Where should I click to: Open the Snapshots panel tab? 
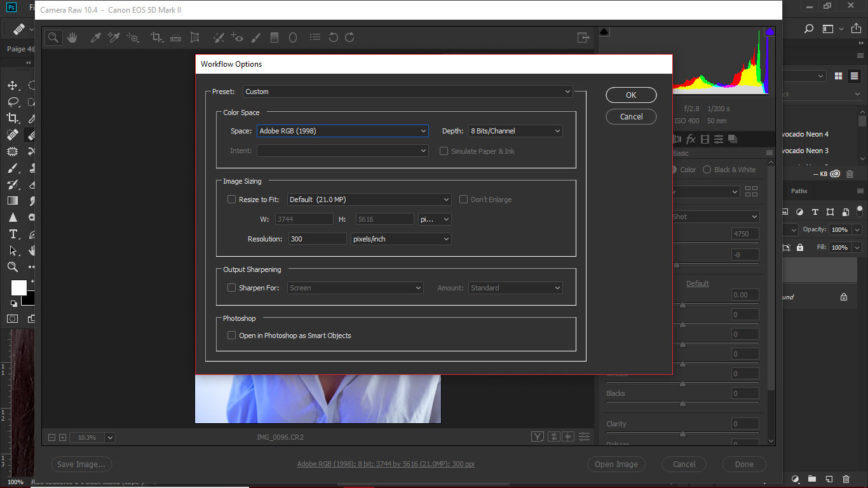(x=733, y=139)
